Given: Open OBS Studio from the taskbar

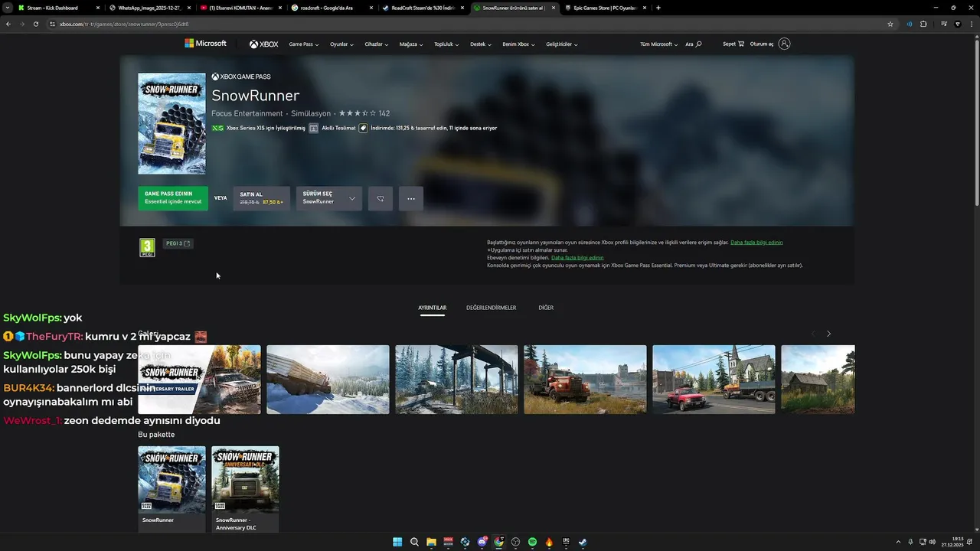Looking at the screenshot, I should [x=515, y=542].
